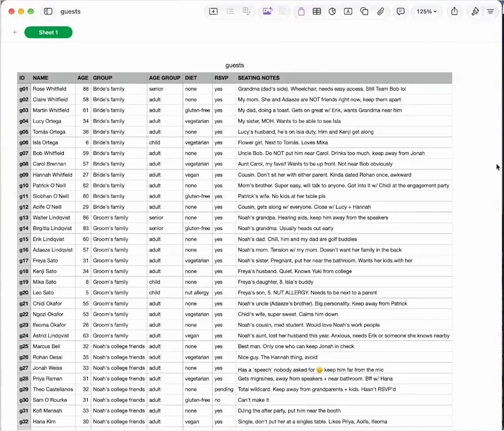Image resolution: width=504 pixels, height=431 pixels.
Task: Add a text box from the toolbar
Action: 348,11
